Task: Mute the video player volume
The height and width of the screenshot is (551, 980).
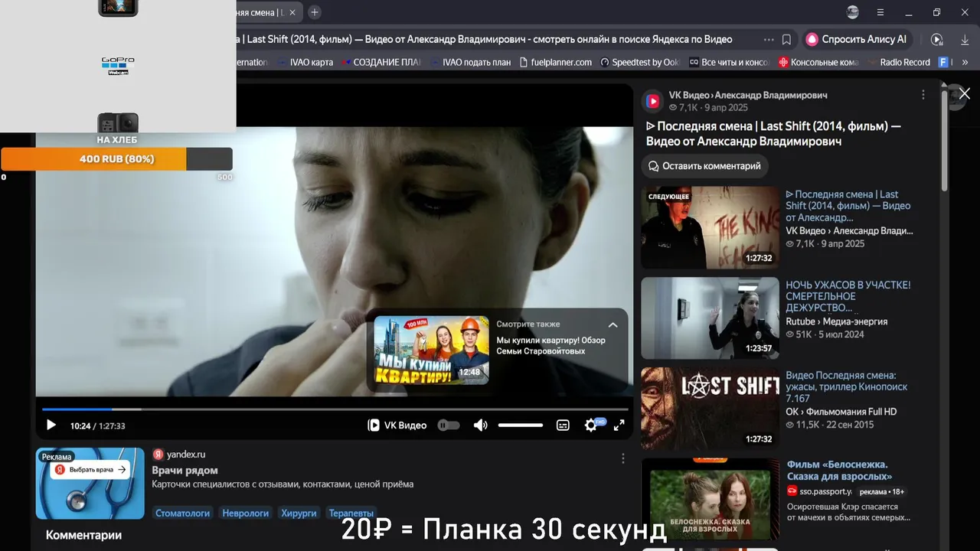Action: pyautogui.click(x=480, y=425)
